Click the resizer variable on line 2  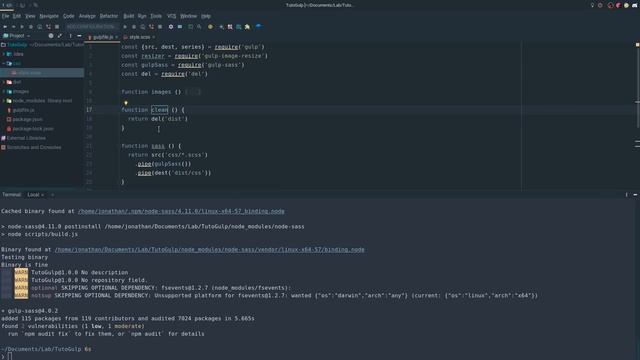point(153,56)
